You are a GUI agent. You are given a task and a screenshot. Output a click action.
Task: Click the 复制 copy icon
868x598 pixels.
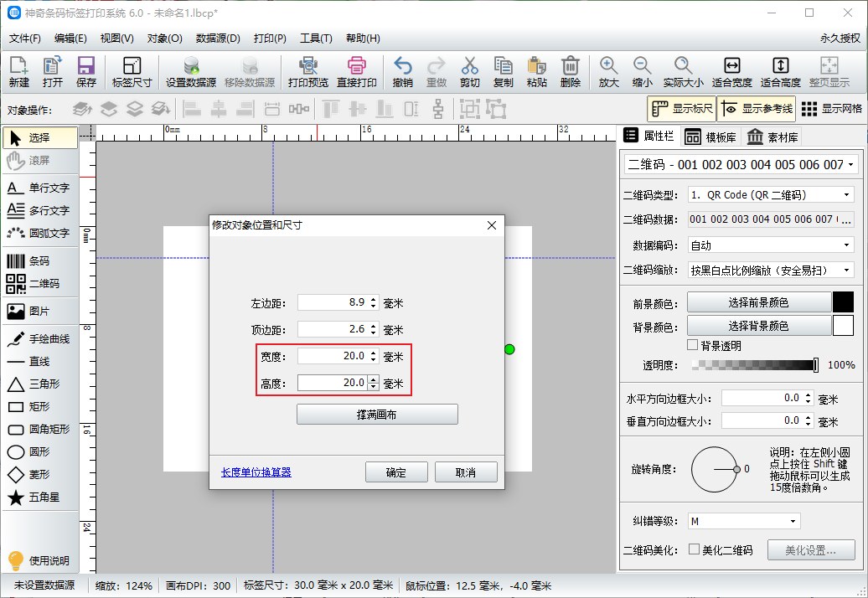pos(504,72)
